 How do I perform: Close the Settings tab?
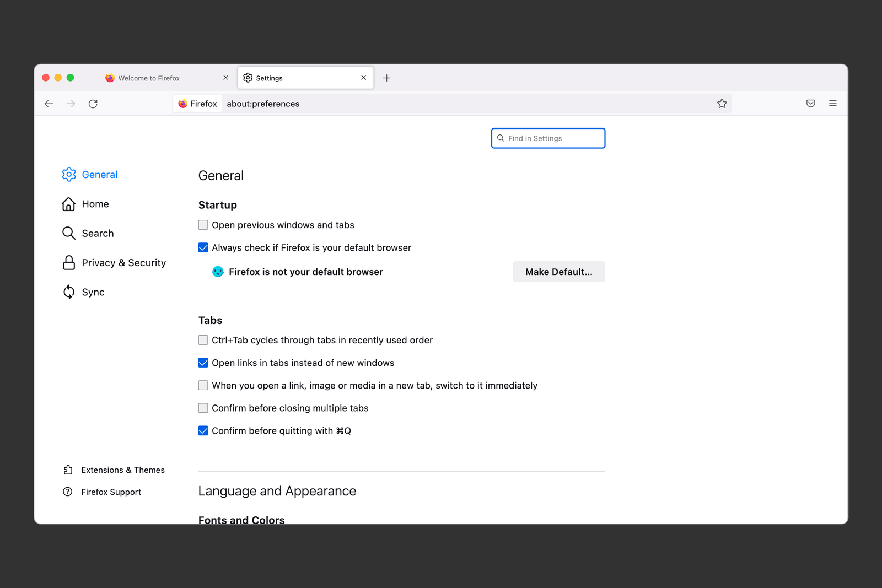[x=364, y=78]
